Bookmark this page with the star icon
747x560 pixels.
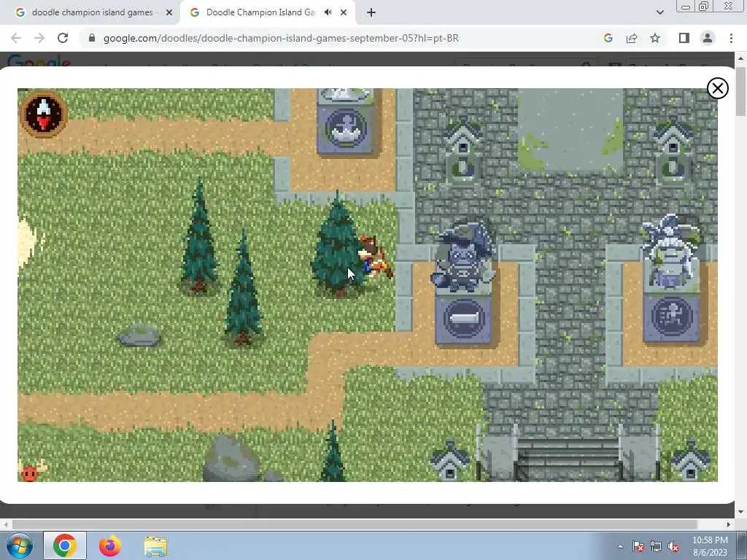tap(655, 38)
